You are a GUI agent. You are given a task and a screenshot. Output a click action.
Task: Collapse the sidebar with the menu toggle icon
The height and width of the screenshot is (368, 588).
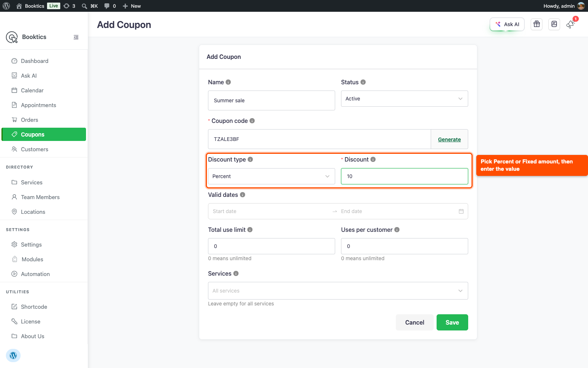point(76,37)
